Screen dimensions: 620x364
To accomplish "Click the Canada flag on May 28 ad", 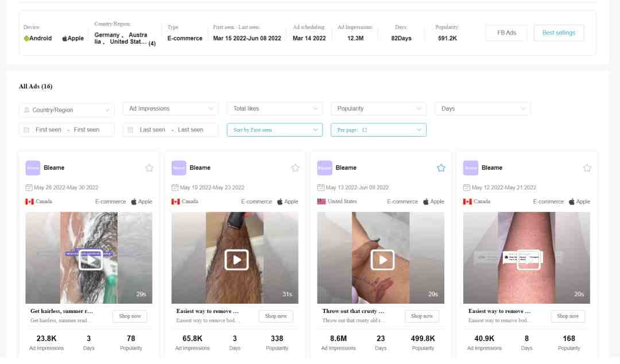I will tap(30, 202).
